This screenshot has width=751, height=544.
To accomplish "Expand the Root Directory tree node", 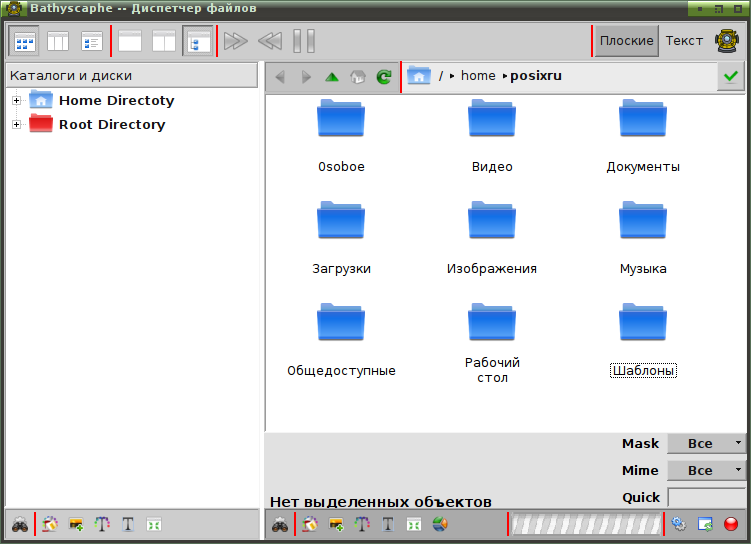I will pos(16,125).
